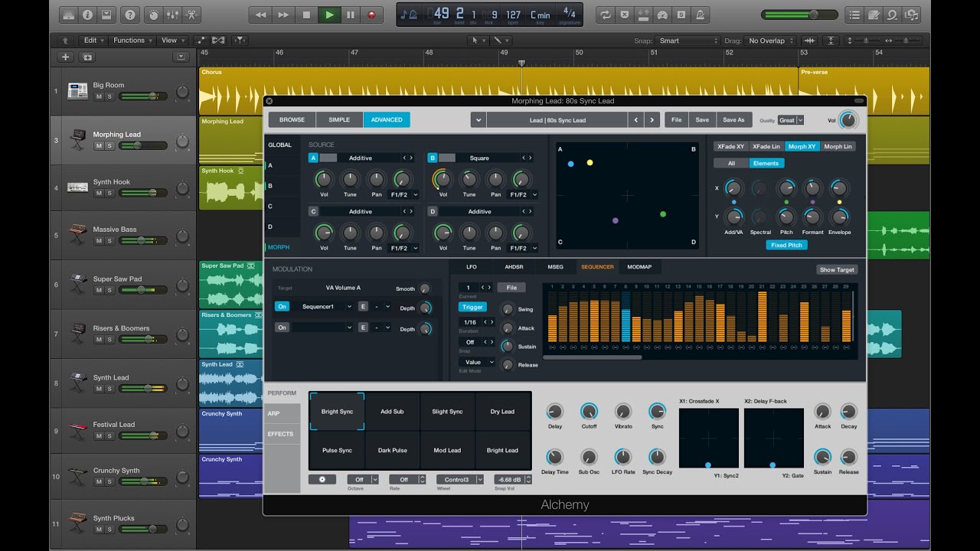Switch to the BROWSE view tab

pos(292,119)
